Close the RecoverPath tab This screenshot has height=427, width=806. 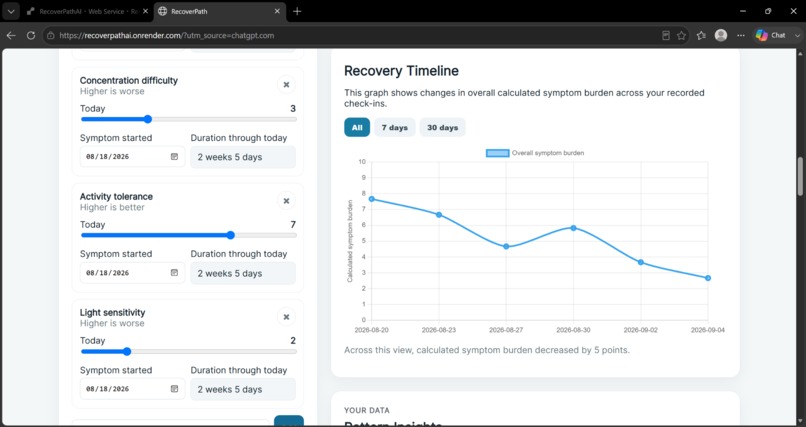click(x=278, y=11)
